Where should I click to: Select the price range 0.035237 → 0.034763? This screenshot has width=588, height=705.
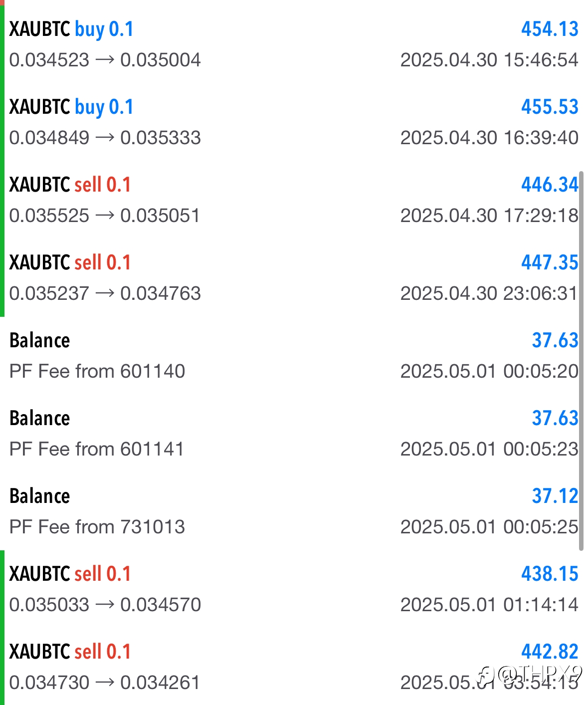105,293
